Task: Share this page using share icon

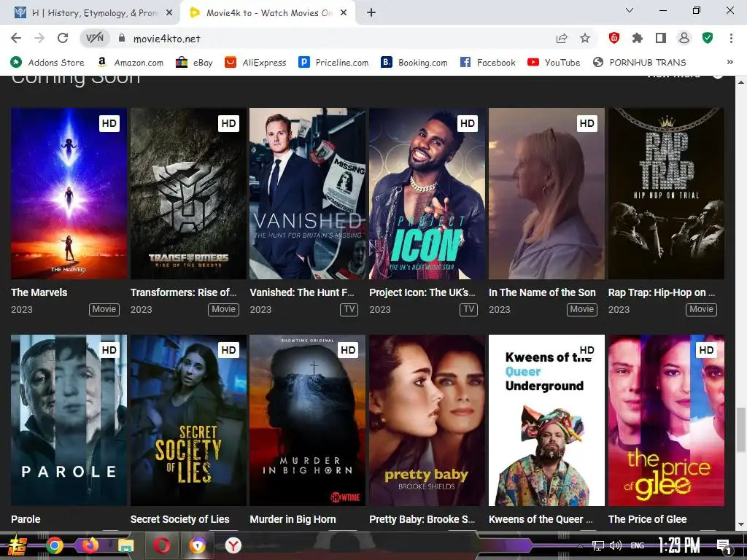Action: coord(562,38)
